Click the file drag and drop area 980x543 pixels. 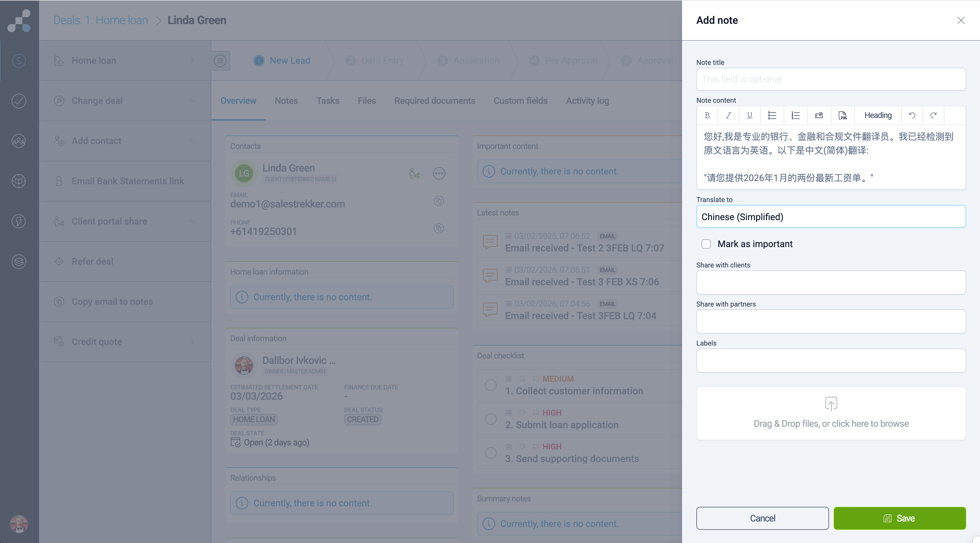tap(830, 413)
